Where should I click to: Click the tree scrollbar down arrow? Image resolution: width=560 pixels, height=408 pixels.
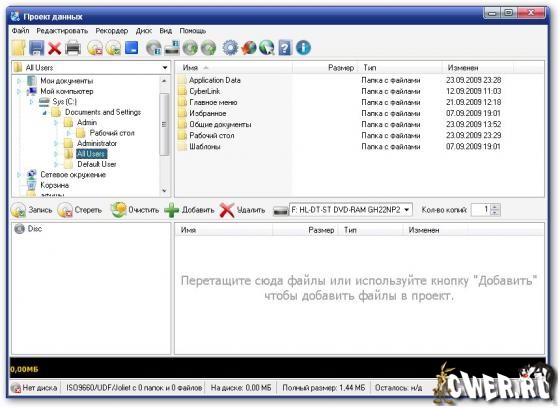164,191
